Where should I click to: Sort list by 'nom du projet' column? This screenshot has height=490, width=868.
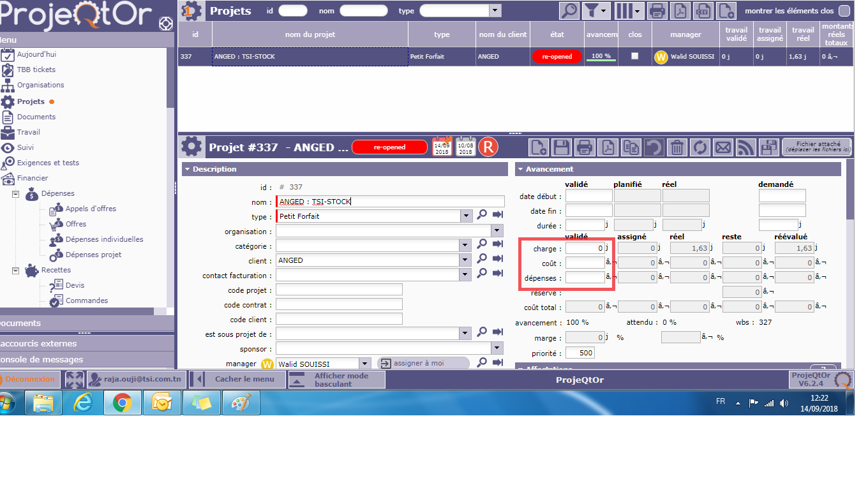(x=310, y=34)
